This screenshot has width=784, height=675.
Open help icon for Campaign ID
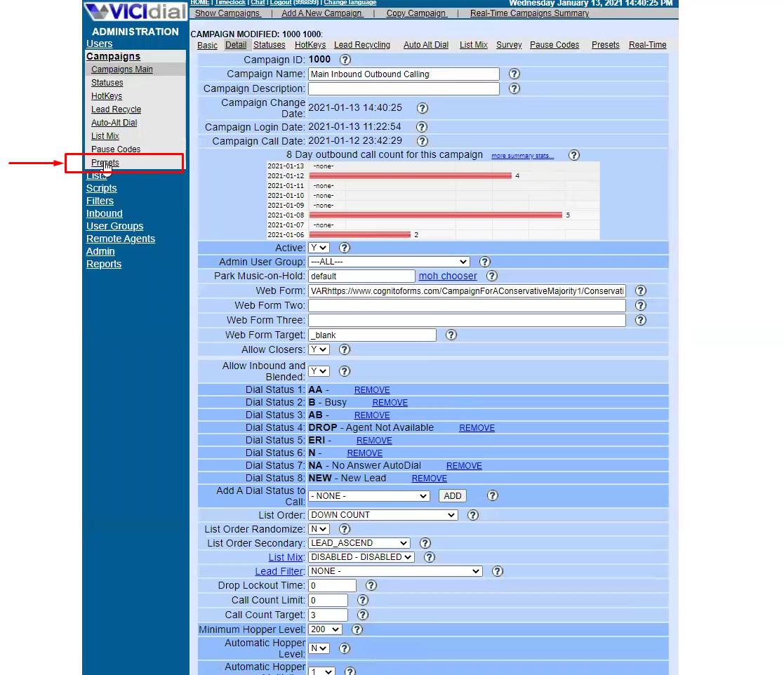pyautogui.click(x=345, y=60)
